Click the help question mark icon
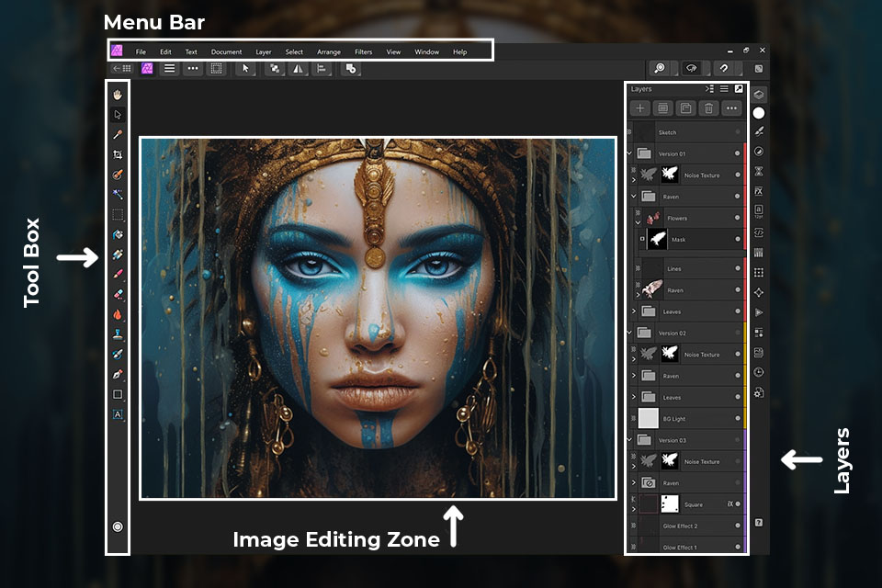882x588 pixels. 759,523
